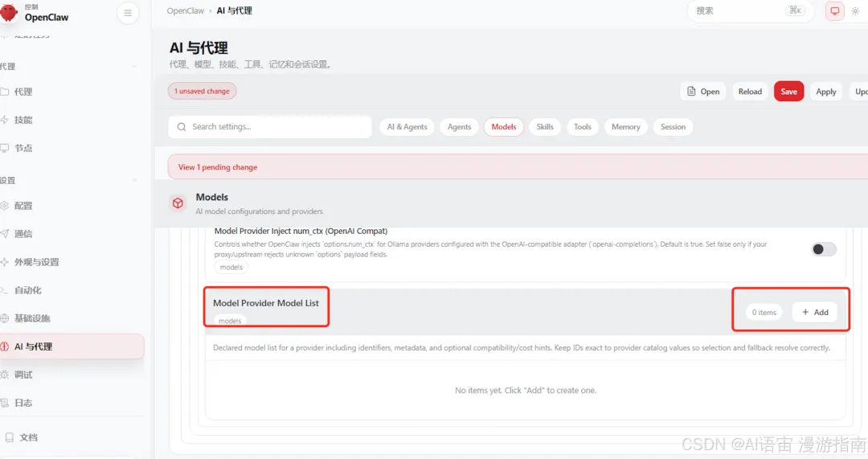The width and height of the screenshot is (868, 459).
Task: Focus the top 搜索 search box
Action: pyautogui.click(x=750, y=10)
